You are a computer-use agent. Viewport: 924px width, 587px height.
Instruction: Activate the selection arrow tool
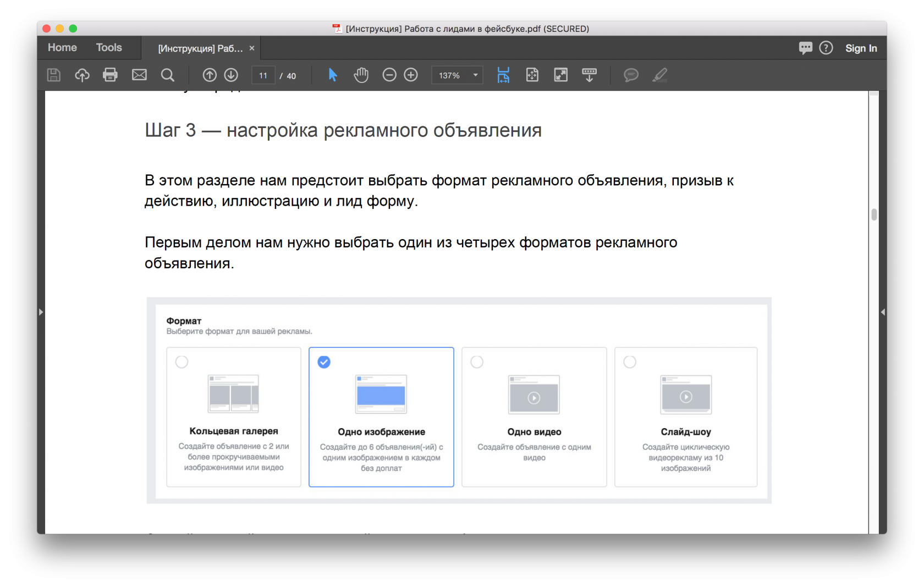(333, 75)
